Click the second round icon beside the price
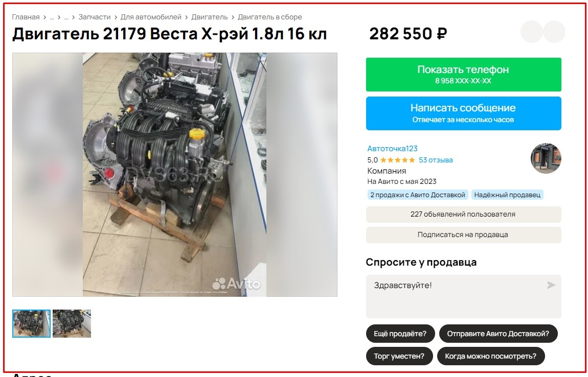The width and height of the screenshot is (588, 377). 554,32
